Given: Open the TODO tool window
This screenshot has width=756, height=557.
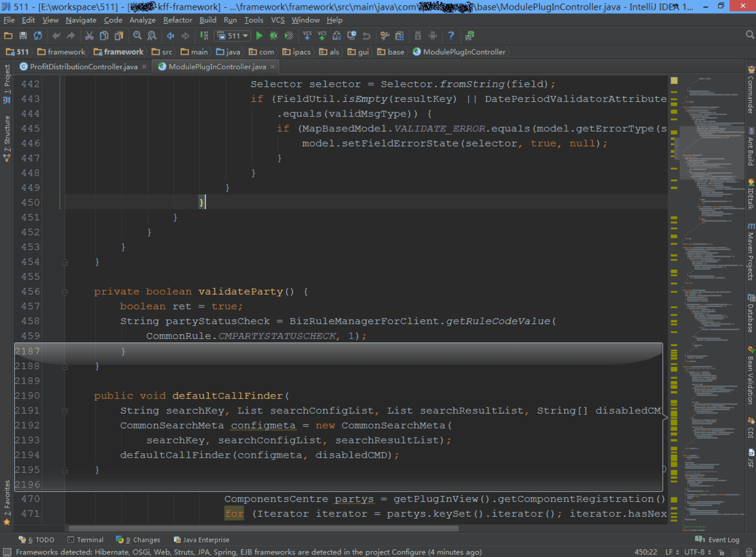Looking at the screenshot, I should tap(37, 540).
